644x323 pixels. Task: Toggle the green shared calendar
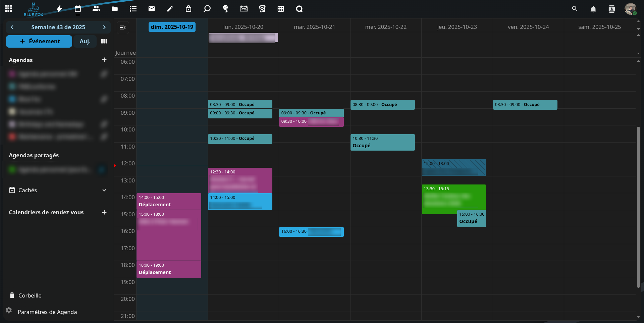[x=12, y=170]
